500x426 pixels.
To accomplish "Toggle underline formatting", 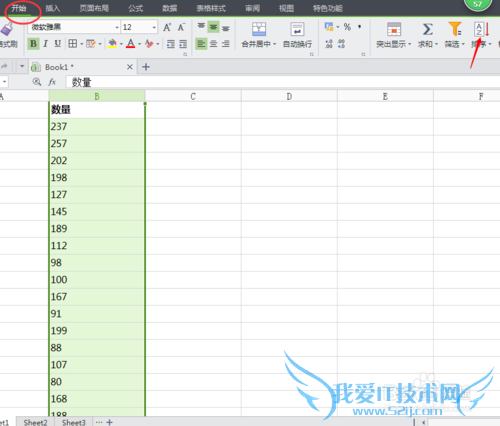I will tap(58, 44).
